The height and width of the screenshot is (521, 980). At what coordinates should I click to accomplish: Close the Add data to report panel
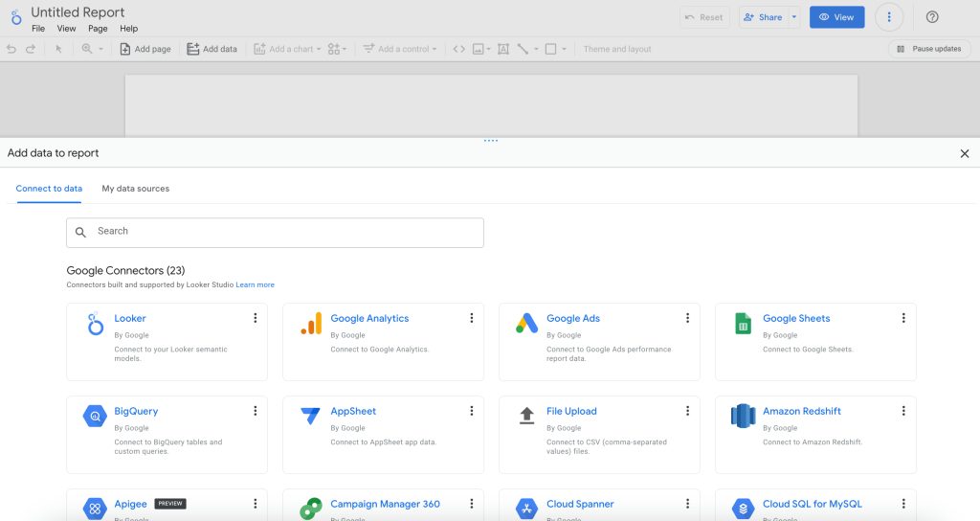[x=965, y=154]
